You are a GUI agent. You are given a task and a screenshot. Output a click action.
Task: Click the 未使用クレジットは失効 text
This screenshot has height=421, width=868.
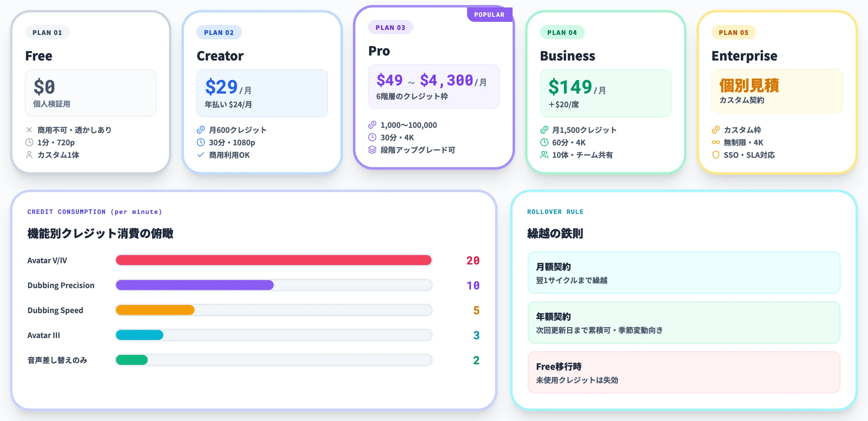[x=577, y=380]
